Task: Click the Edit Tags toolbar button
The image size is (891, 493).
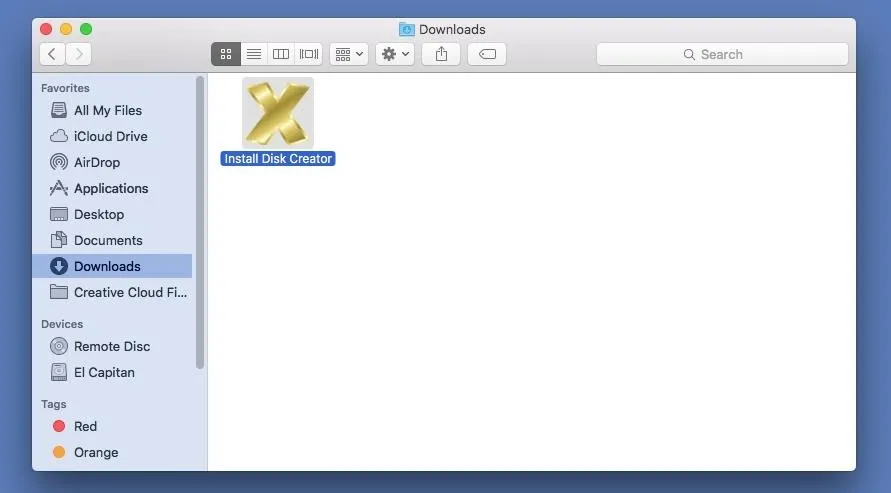Action: point(487,54)
